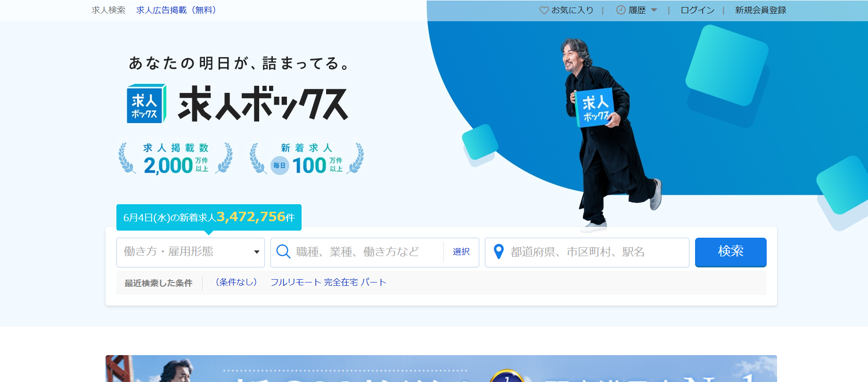This screenshot has width=868, height=382.
Task: Click the blue 検索 button
Action: tap(731, 252)
